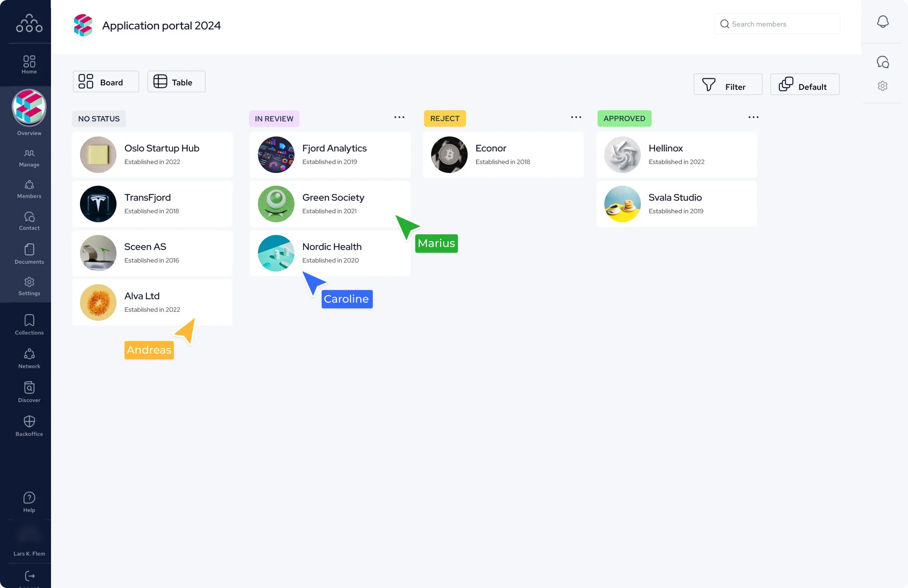Open Approved column three-dot menu

[753, 117]
